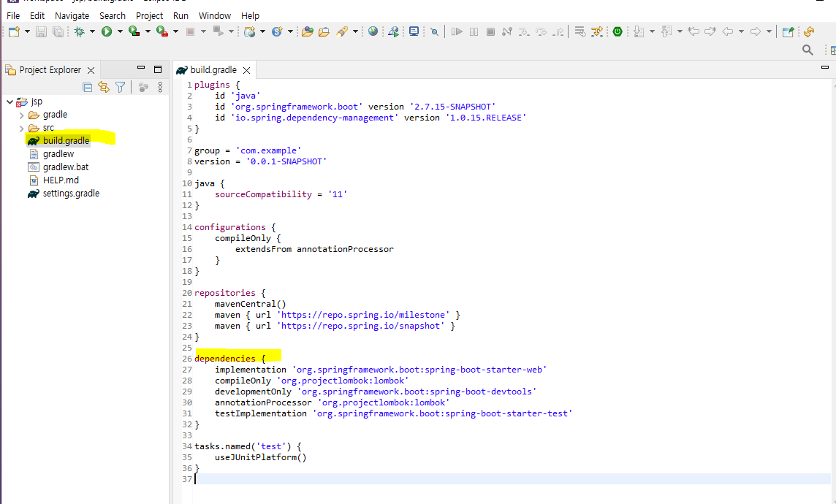This screenshot has height=504, width=836.
Task: Click the magnifier Quick Access search icon
Action: tap(807, 50)
